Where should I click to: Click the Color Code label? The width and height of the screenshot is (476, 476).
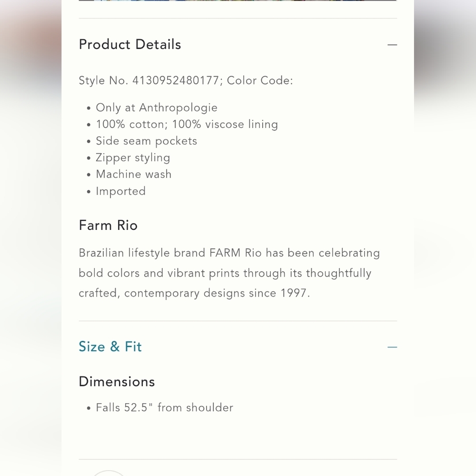pyautogui.click(x=260, y=81)
